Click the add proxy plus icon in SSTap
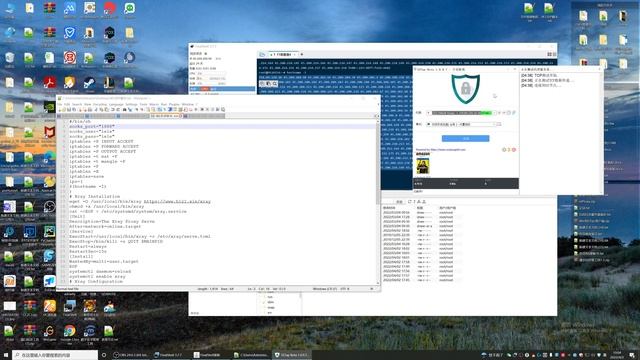This screenshot has height=360, width=640. (x=500, y=113)
